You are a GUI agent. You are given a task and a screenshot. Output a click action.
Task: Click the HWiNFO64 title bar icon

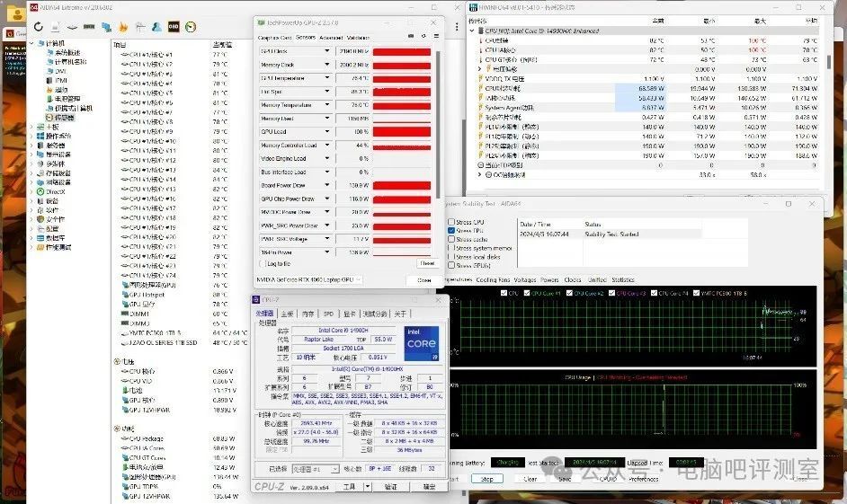(473, 7)
